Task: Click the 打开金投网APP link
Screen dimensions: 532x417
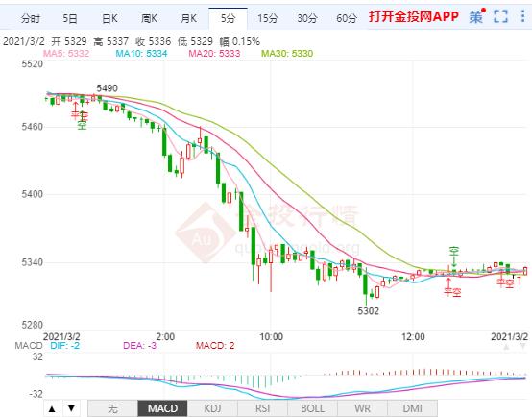Action: [414, 16]
